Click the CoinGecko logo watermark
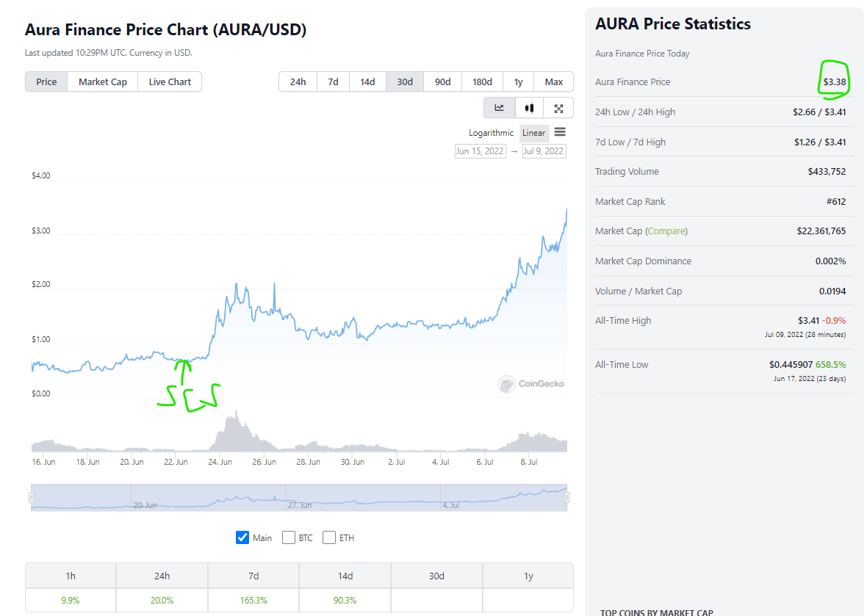This screenshot has height=616, width=867. click(531, 383)
